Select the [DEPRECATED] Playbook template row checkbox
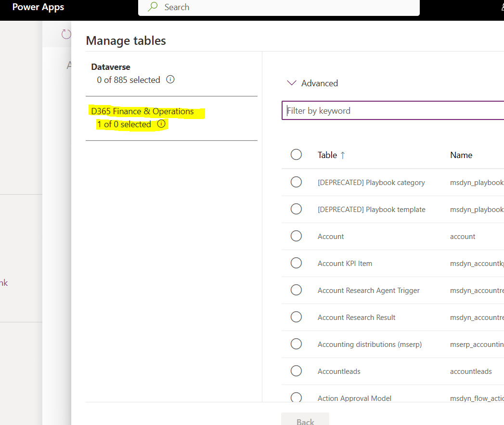 pos(296,209)
